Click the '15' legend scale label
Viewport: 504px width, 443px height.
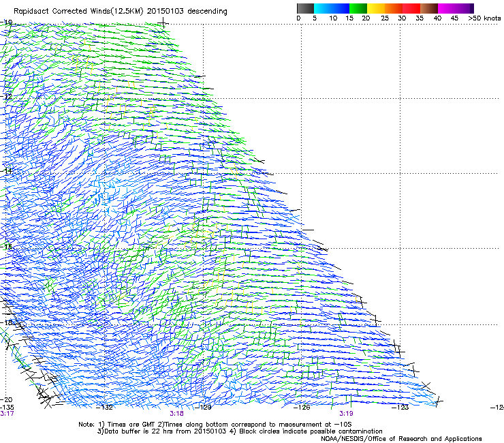349,18
